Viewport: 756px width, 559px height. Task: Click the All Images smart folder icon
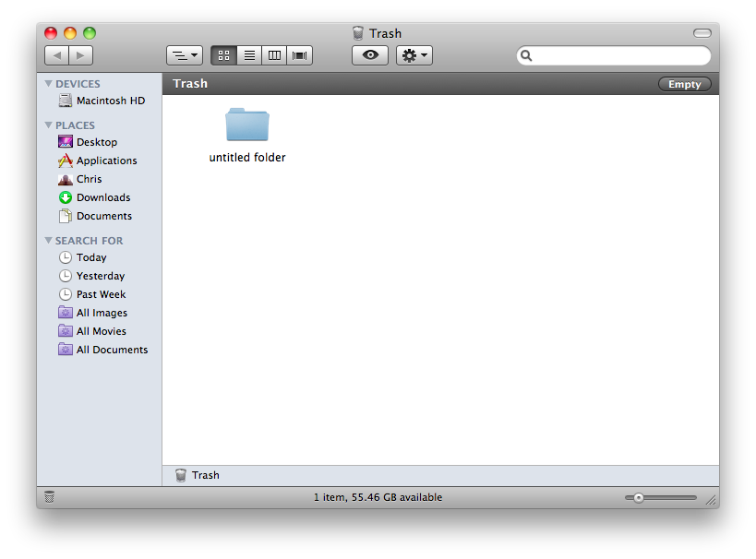(66, 313)
